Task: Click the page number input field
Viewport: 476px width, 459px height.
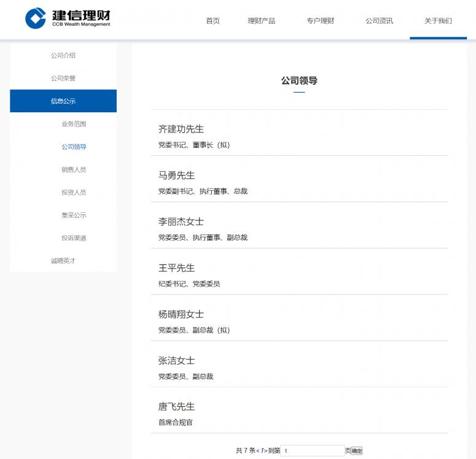Action: coord(312,451)
